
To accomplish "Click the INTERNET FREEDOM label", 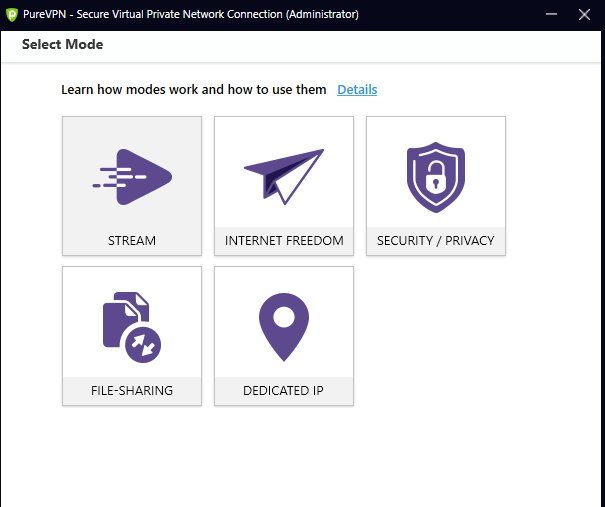I will (284, 240).
